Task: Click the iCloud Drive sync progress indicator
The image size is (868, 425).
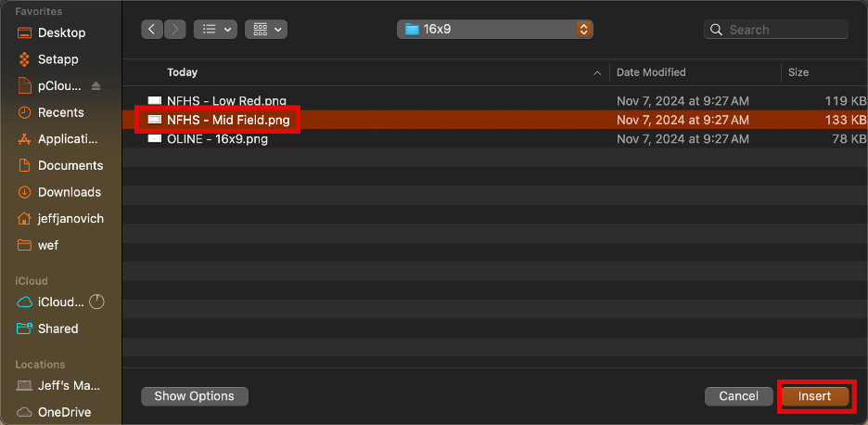Action: (x=96, y=302)
